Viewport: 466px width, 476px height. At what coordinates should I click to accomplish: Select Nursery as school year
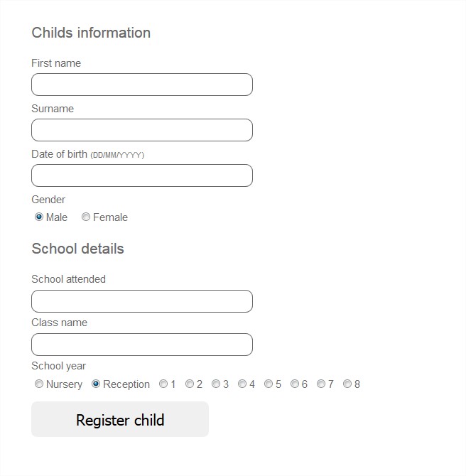[x=39, y=384]
